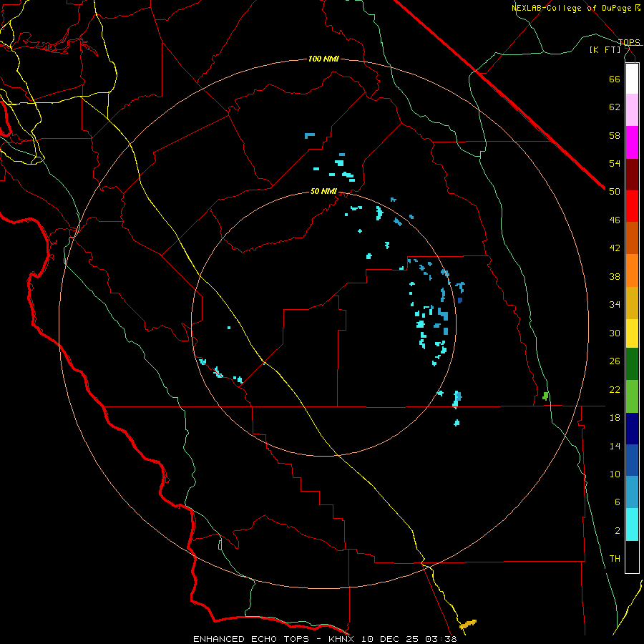644x644 pixels.
Task: Click the 'ENHANCED ECHO TOPS' title text
Action: (x=250, y=639)
